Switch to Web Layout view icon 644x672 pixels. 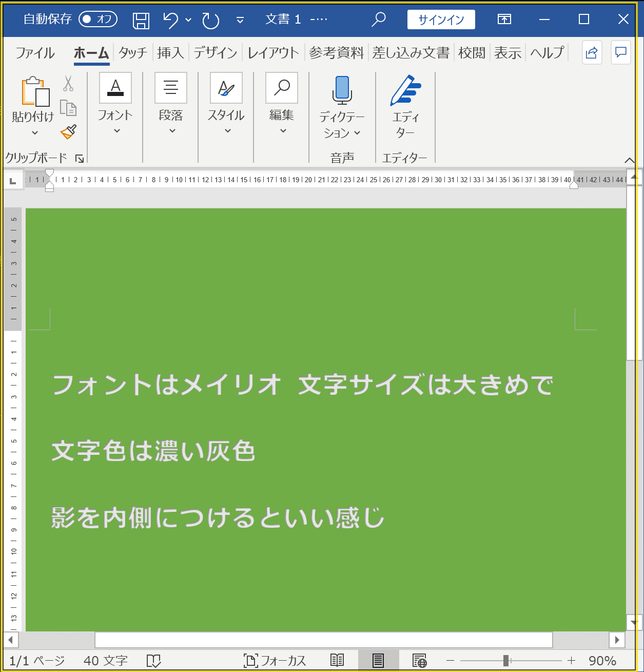pyautogui.click(x=419, y=661)
